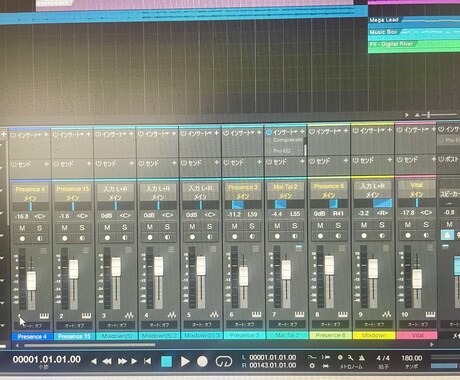Click the Vital channel volume fader handle
This screenshot has height=380, width=460.
[417, 278]
